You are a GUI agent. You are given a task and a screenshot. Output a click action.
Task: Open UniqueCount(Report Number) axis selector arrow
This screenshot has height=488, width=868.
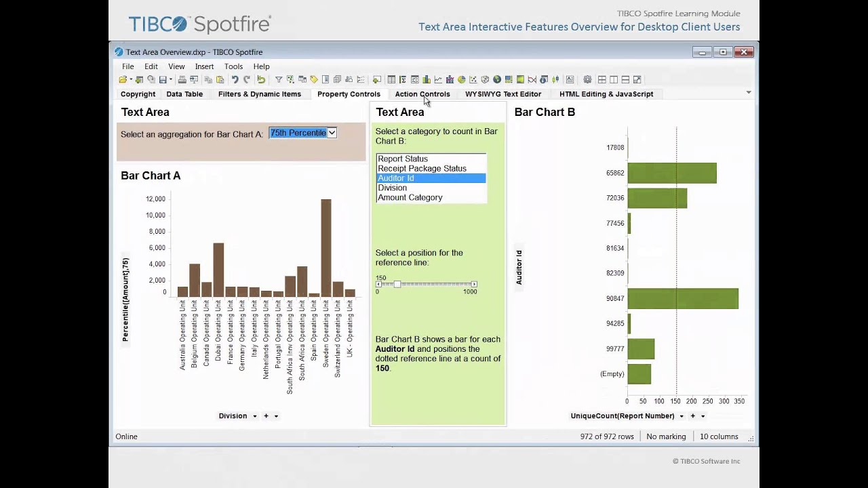click(682, 416)
